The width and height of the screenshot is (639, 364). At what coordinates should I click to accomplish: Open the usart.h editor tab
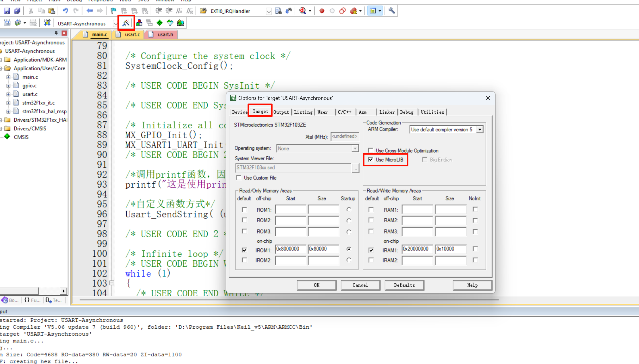[x=165, y=34]
